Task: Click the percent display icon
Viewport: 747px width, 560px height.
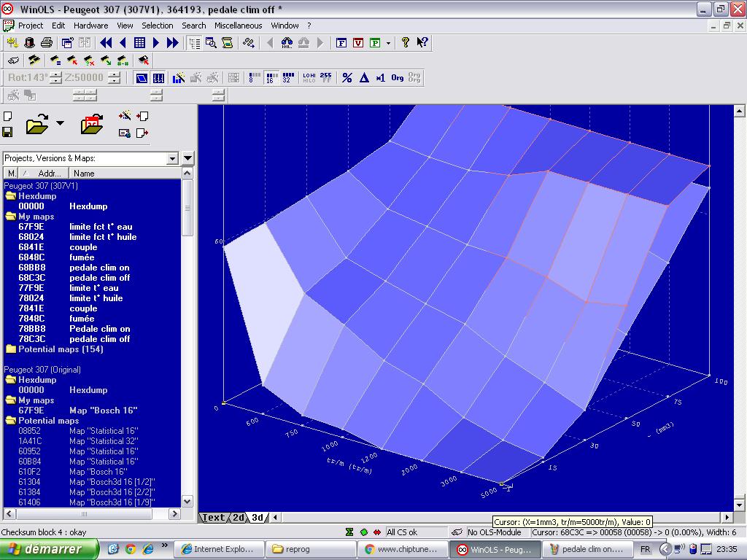Action: pos(347,78)
